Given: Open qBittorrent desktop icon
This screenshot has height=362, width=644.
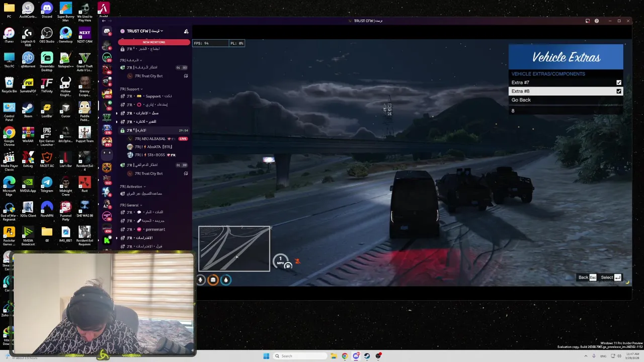Looking at the screenshot, I should tap(28, 60).
